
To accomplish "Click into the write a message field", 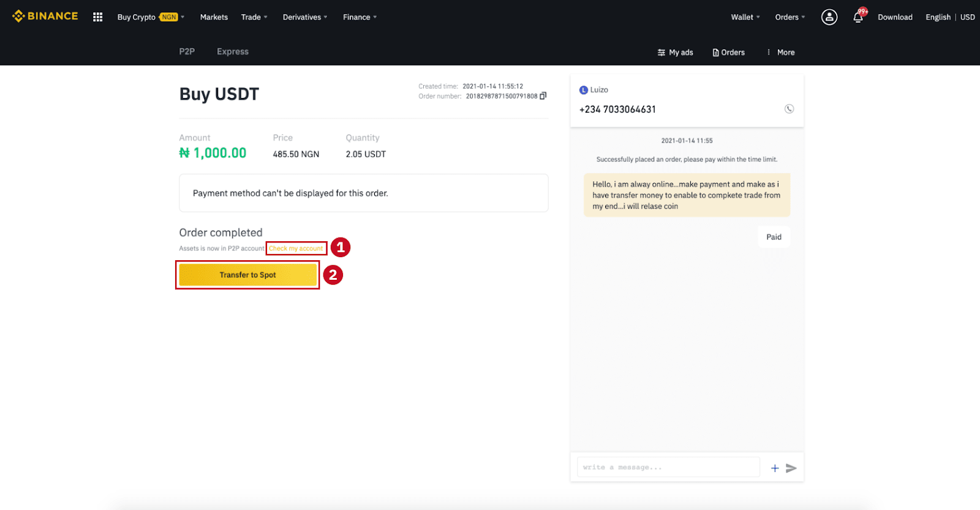I will coord(668,467).
